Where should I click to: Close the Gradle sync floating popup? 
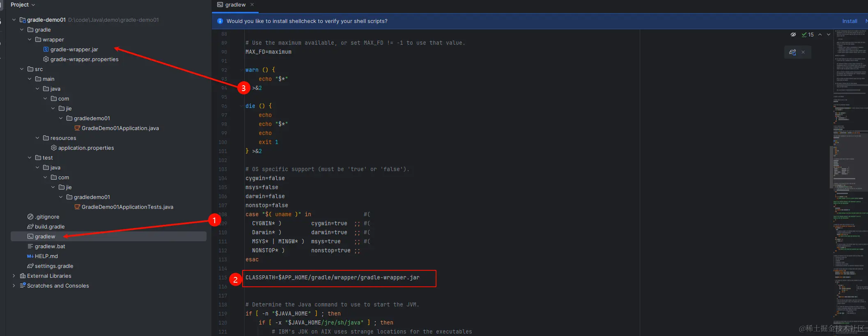[803, 52]
